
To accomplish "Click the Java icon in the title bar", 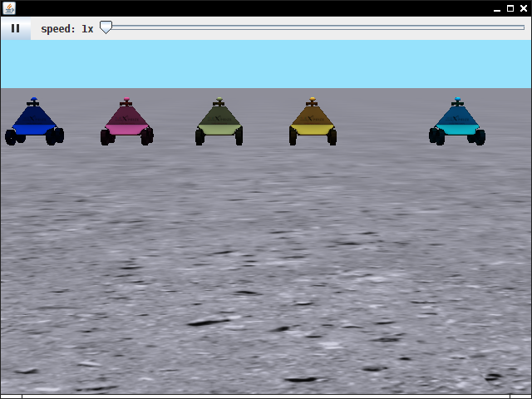I will point(8,7).
